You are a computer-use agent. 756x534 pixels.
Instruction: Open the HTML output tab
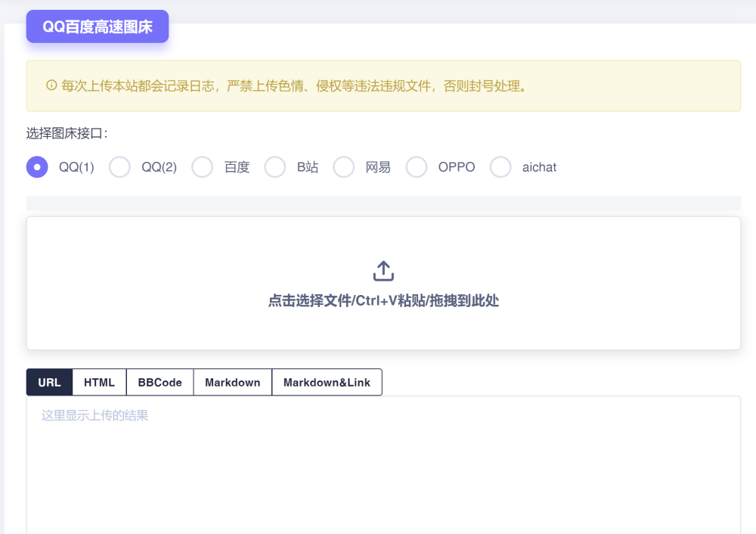click(99, 382)
